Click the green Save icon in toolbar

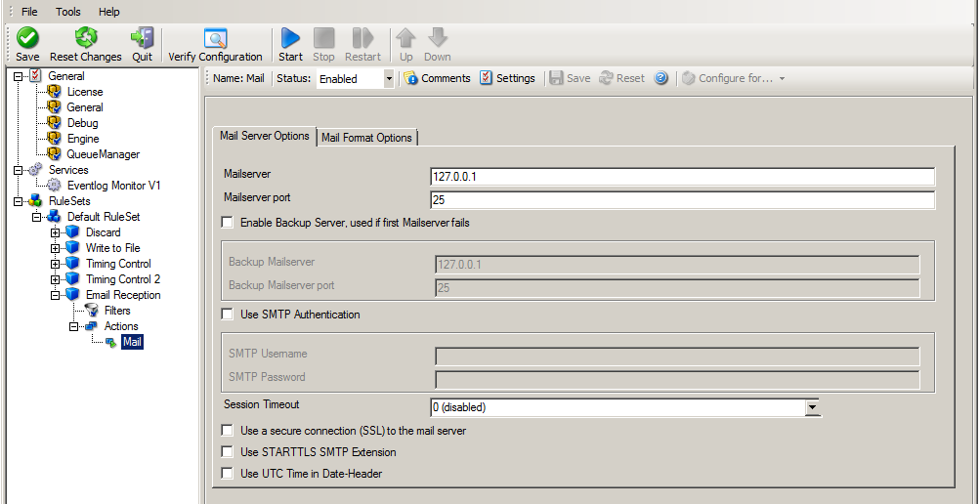pyautogui.click(x=27, y=39)
